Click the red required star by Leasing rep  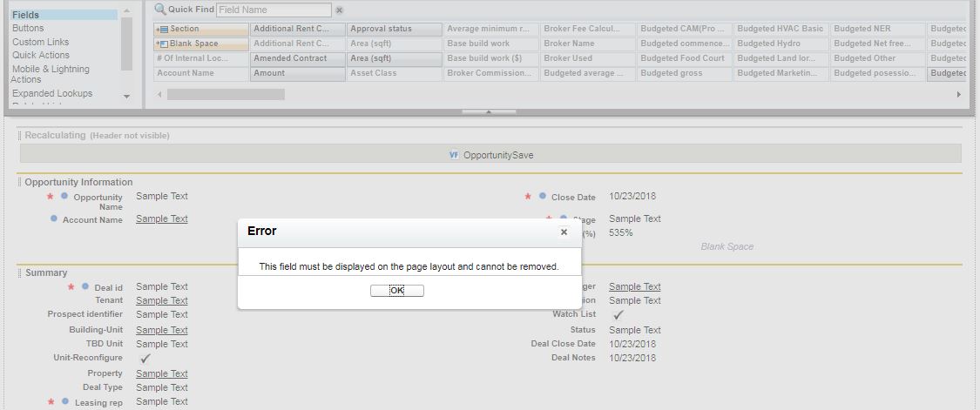(x=51, y=402)
